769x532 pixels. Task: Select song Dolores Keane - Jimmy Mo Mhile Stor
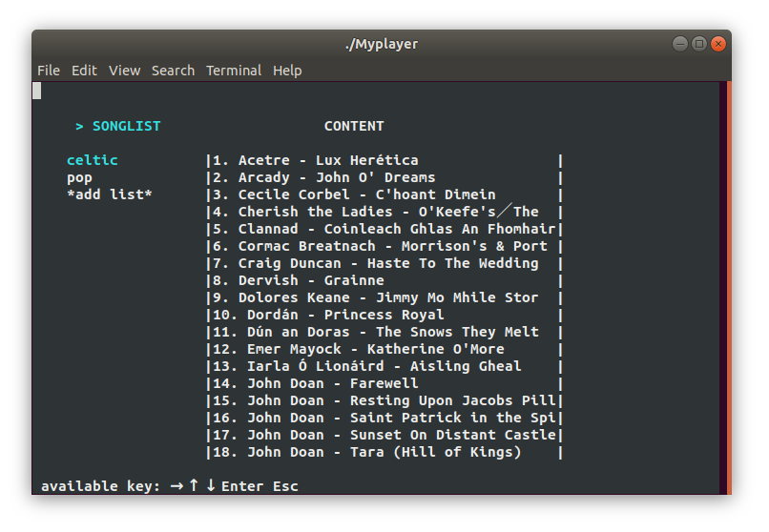tap(376, 297)
